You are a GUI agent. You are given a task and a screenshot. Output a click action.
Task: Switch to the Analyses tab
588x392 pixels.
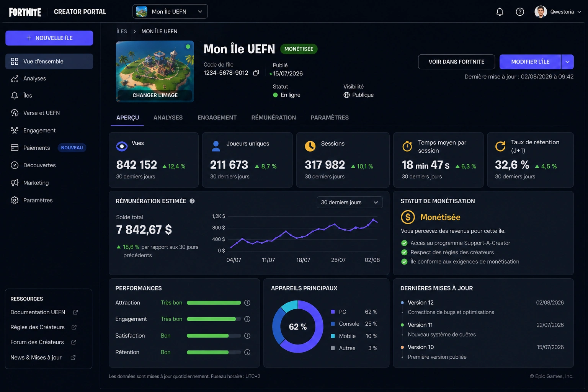(168, 118)
